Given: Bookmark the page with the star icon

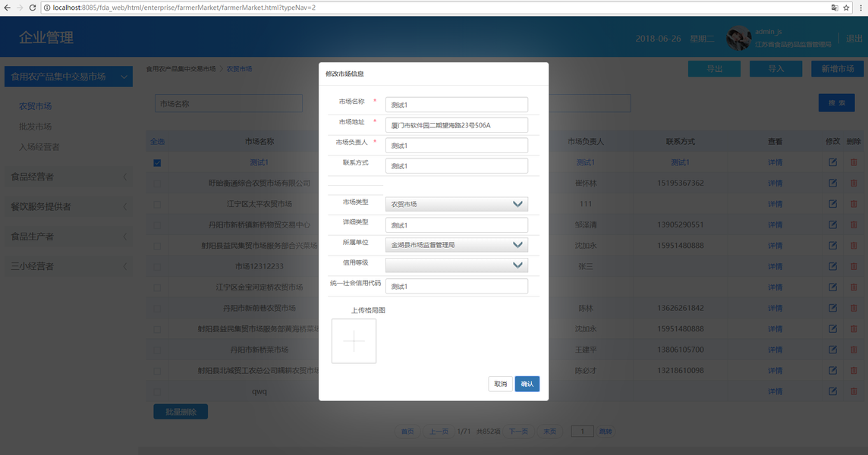Looking at the screenshot, I should (x=847, y=8).
